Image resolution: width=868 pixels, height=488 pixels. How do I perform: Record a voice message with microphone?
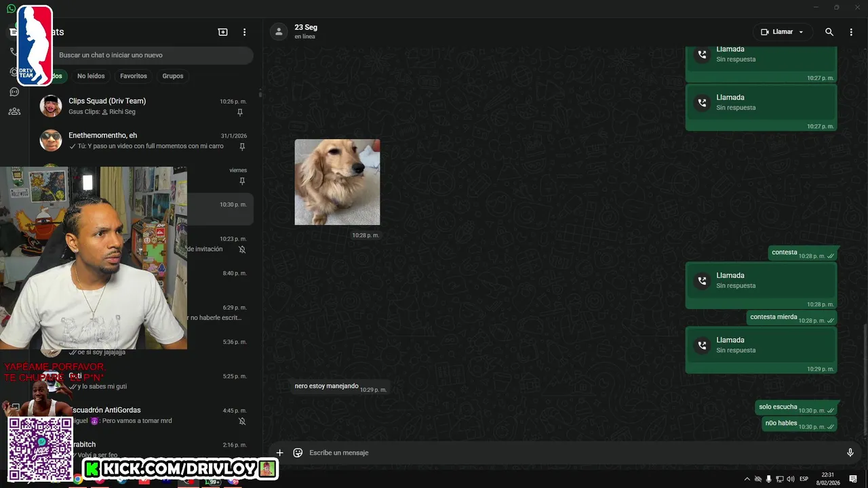click(x=850, y=453)
